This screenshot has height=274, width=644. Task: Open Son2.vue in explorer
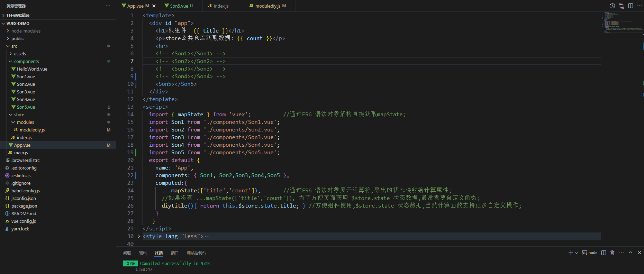tap(58, 84)
